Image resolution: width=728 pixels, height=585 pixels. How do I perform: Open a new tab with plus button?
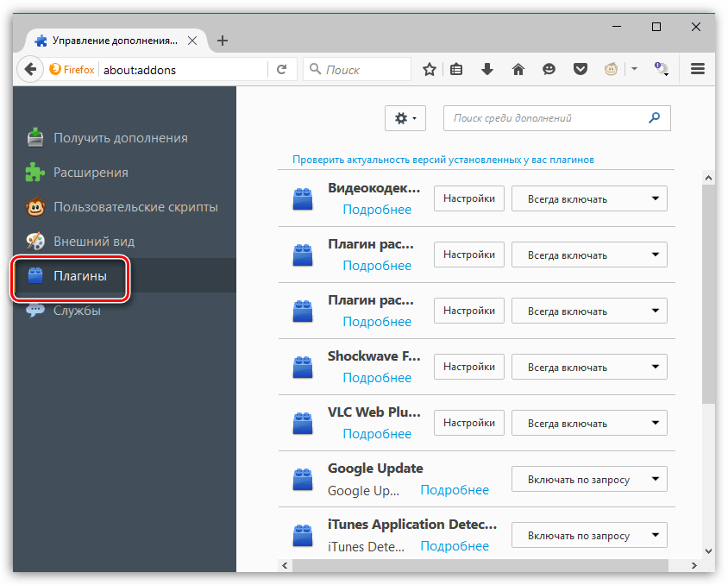(x=223, y=41)
